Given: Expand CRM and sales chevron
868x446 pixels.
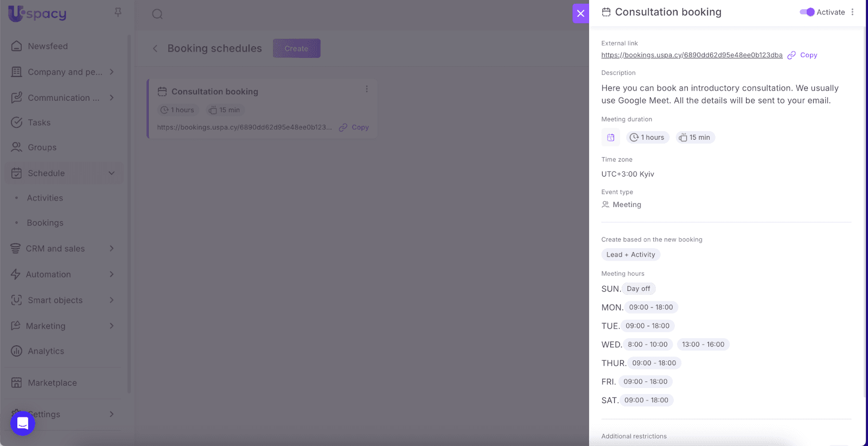Looking at the screenshot, I should (112, 248).
